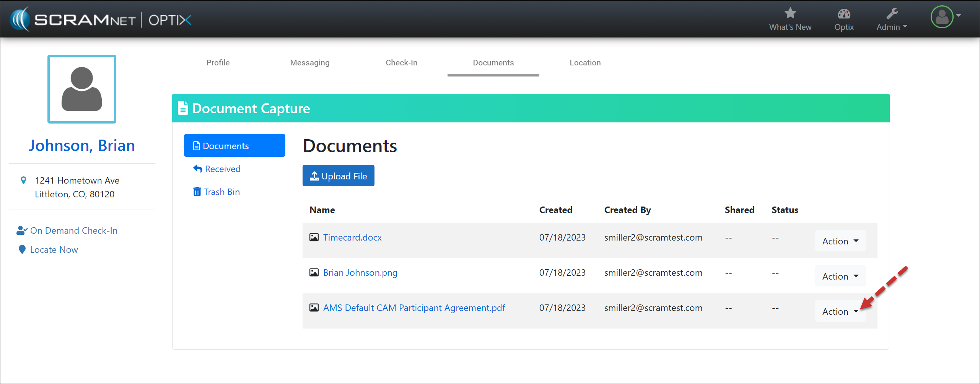Switch to the Profile tab
Image resolution: width=980 pixels, height=384 pixels.
pos(218,63)
